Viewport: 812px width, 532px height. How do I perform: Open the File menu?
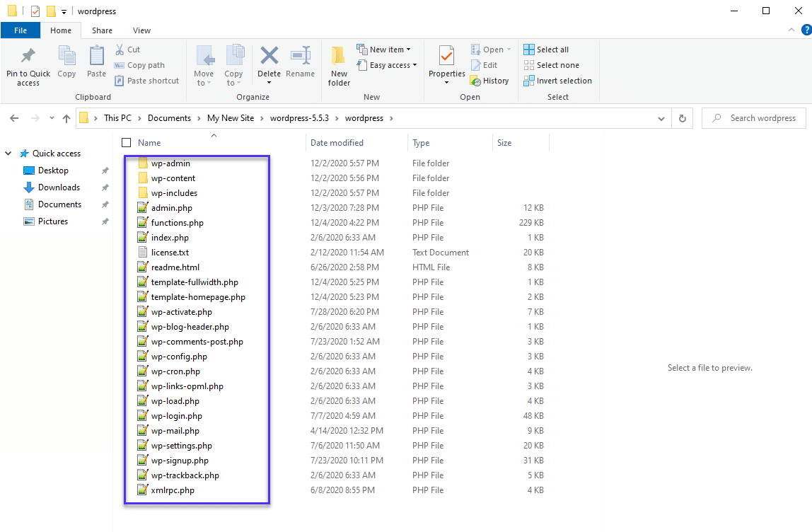(x=21, y=30)
